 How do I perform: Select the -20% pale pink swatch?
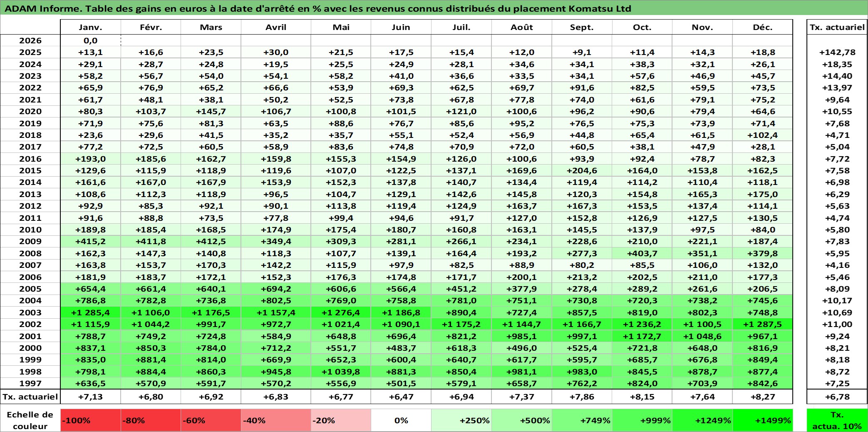pos(341,420)
